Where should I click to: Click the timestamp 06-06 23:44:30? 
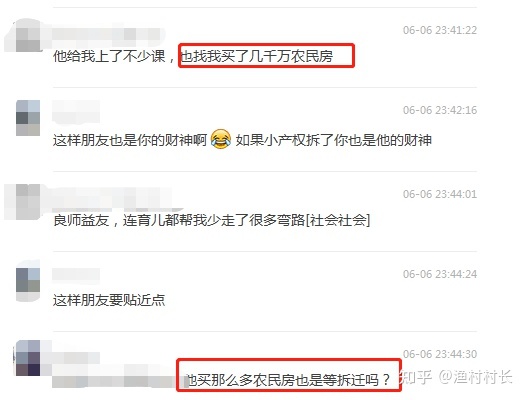[440, 354]
